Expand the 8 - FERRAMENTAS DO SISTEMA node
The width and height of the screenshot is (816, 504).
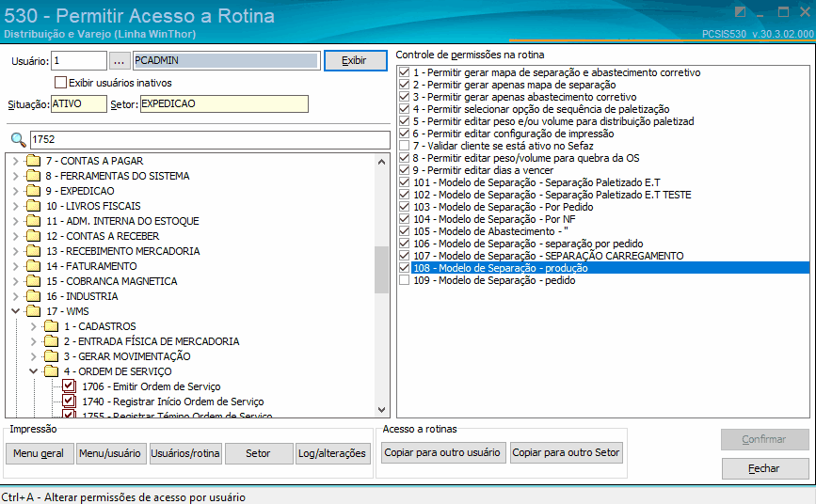tap(16, 176)
